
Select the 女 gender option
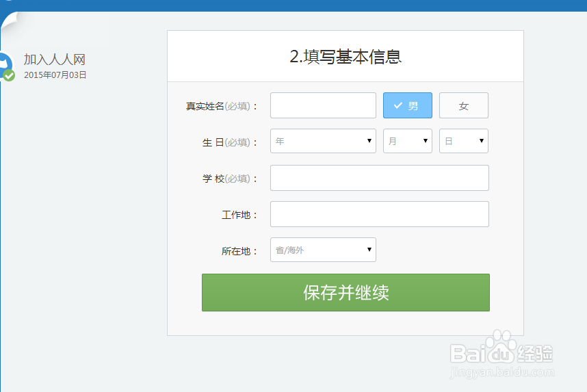click(463, 105)
